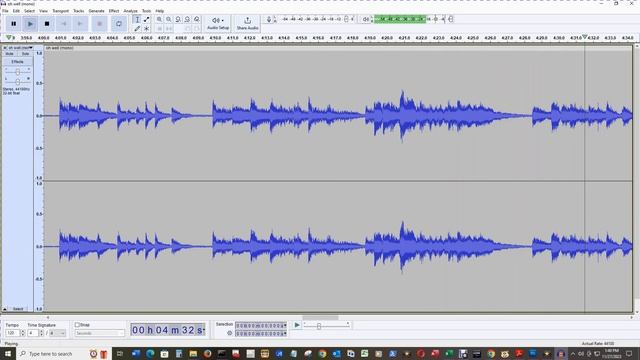The image size is (640, 360).
Task: Open the View menu
Action: coord(43,11)
